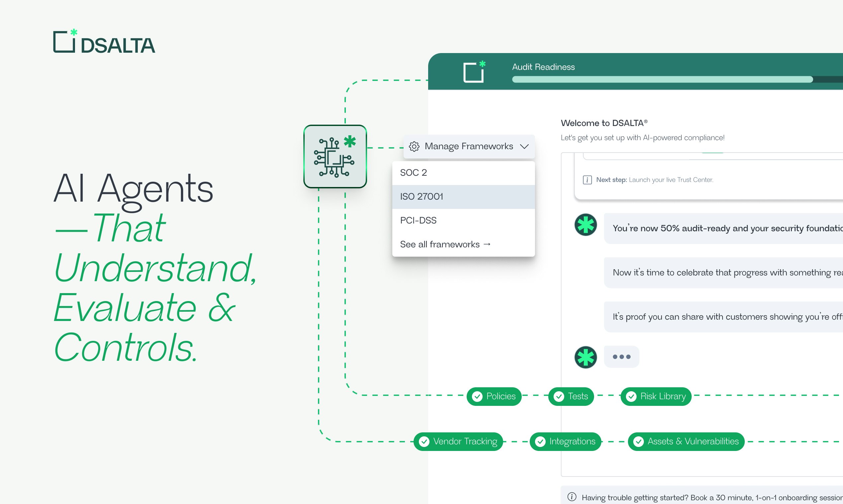Click the Assets & Vulnerabilities pill
The width and height of the screenshot is (843, 504).
point(686,442)
